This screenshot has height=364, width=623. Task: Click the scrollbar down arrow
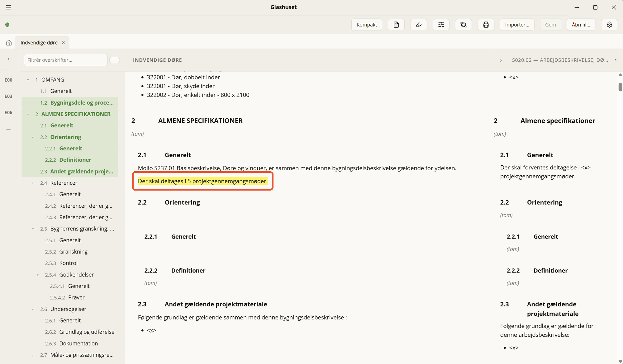(620, 361)
